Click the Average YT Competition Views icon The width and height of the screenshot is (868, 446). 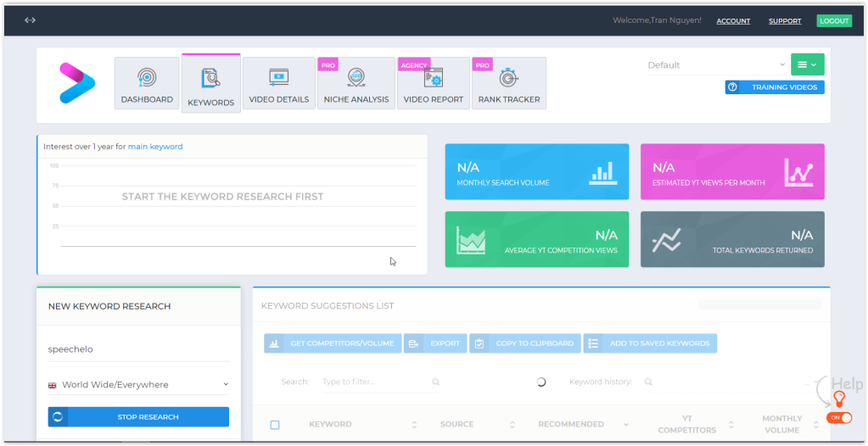tap(471, 240)
